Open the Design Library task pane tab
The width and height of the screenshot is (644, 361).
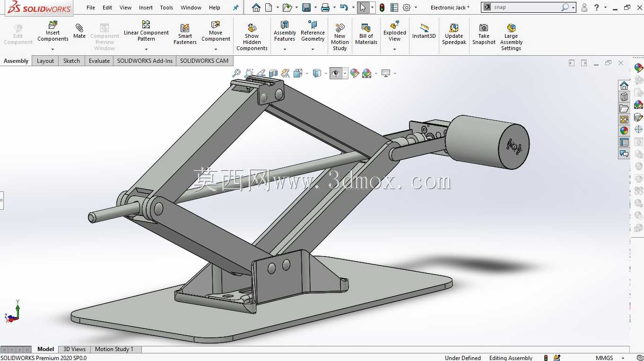coord(624,97)
